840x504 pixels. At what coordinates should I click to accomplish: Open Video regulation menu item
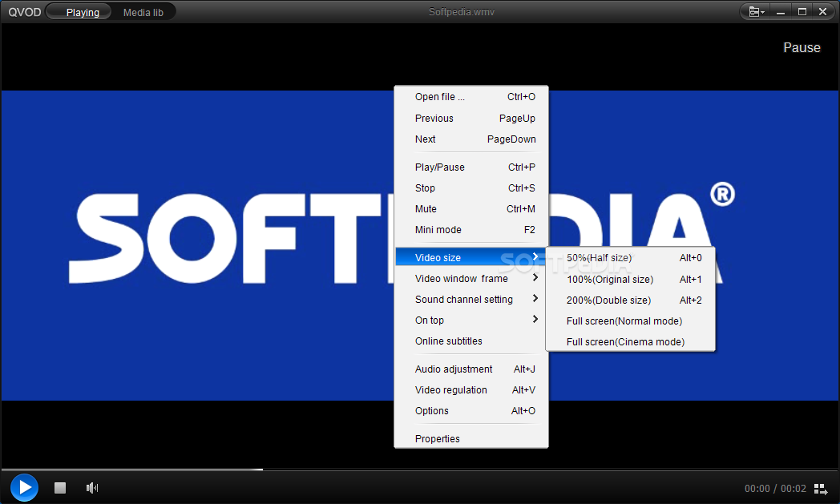tap(471, 390)
